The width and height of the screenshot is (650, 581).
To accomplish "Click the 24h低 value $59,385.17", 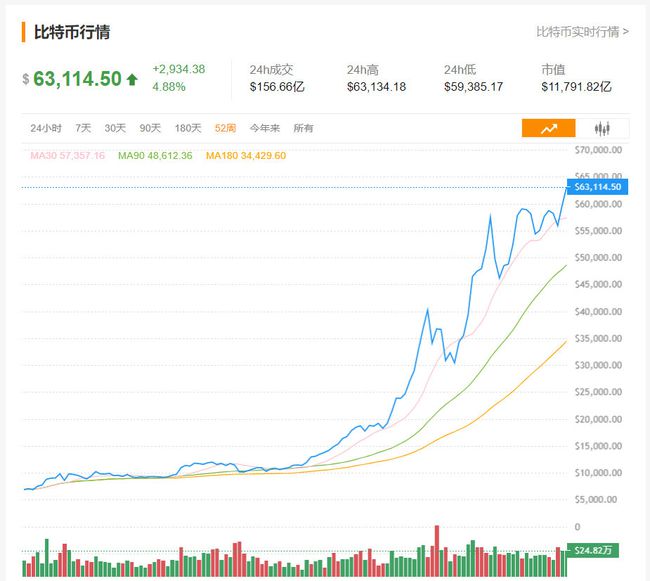I will click(x=473, y=87).
